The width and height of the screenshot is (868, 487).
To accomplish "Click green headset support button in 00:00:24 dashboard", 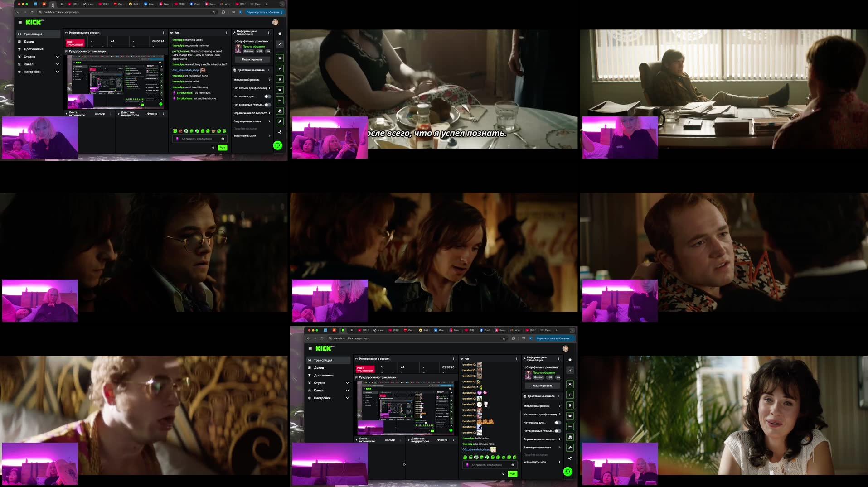I will [x=277, y=145].
